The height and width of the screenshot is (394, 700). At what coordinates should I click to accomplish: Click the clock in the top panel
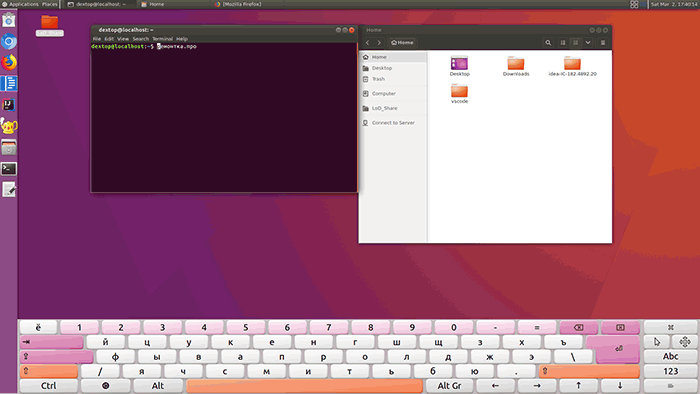(x=674, y=4)
